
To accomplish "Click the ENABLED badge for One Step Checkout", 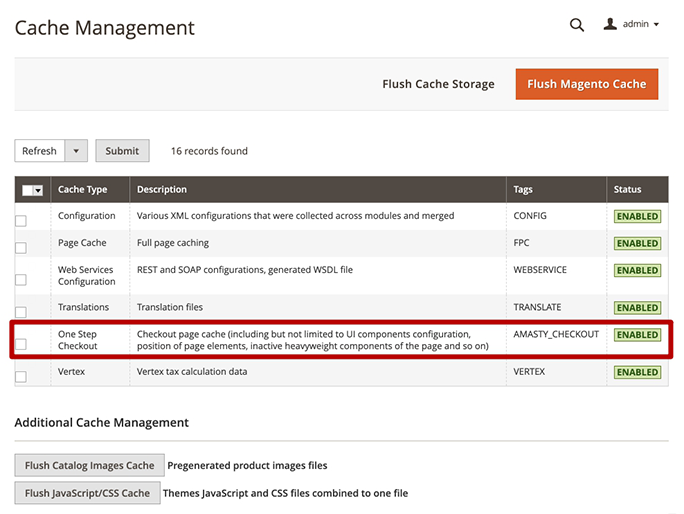I will pos(637,335).
